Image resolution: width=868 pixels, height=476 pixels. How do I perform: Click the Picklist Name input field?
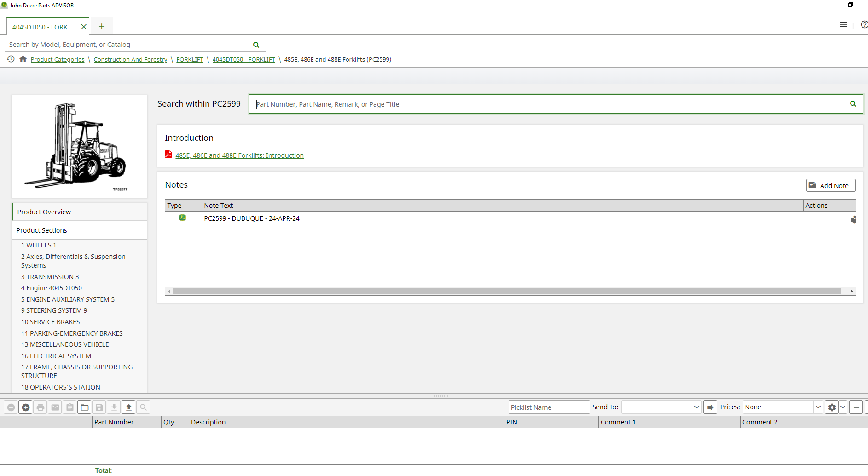click(549, 407)
